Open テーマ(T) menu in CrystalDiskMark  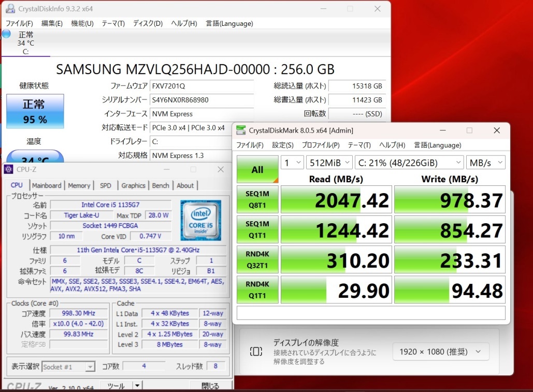point(359,145)
